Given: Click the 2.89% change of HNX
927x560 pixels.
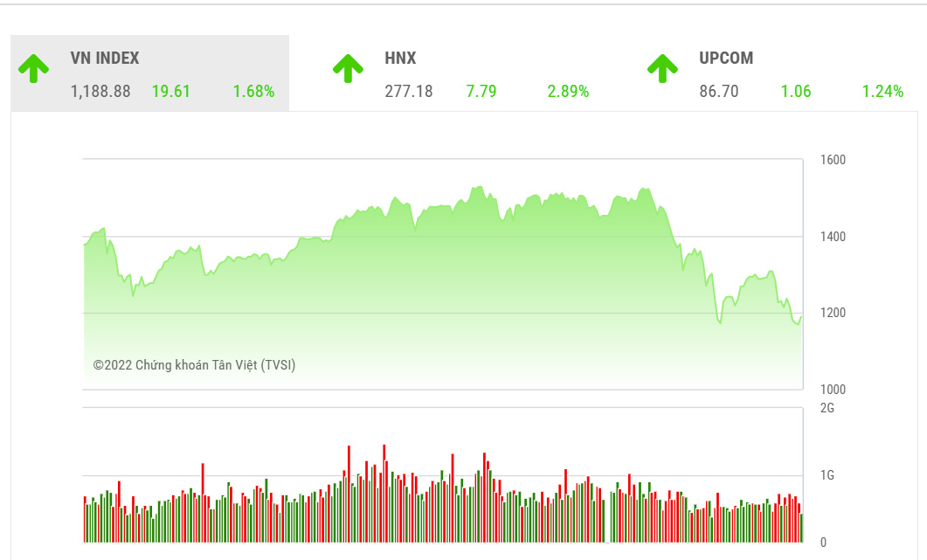Looking at the screenshot, I should pos(569,91).
